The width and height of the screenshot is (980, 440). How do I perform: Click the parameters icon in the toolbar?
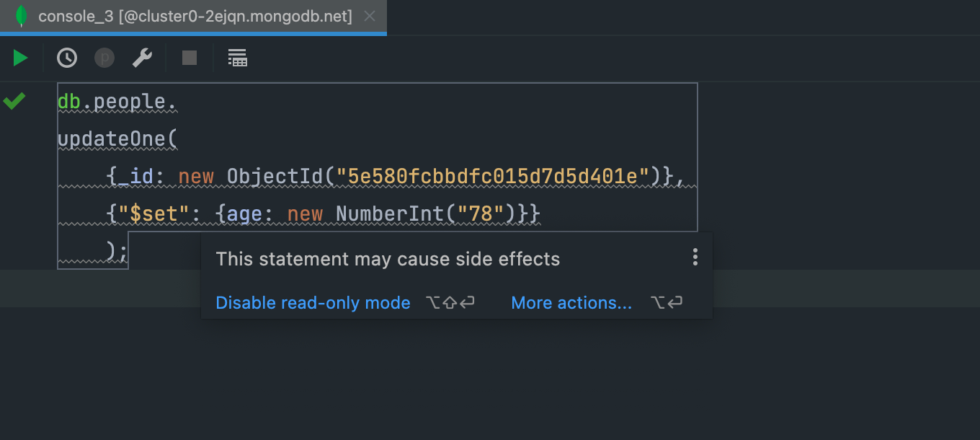[104, 58]
